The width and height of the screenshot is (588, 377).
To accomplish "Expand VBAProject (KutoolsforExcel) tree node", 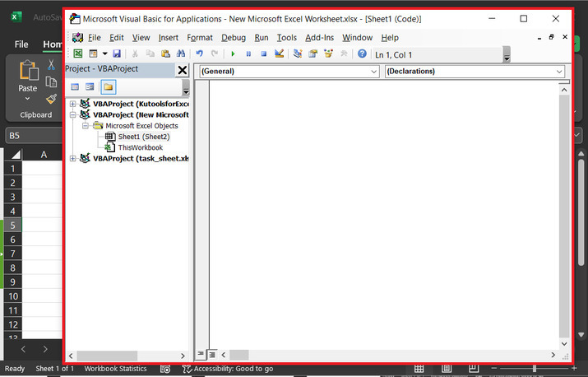I will click(73, 104).
